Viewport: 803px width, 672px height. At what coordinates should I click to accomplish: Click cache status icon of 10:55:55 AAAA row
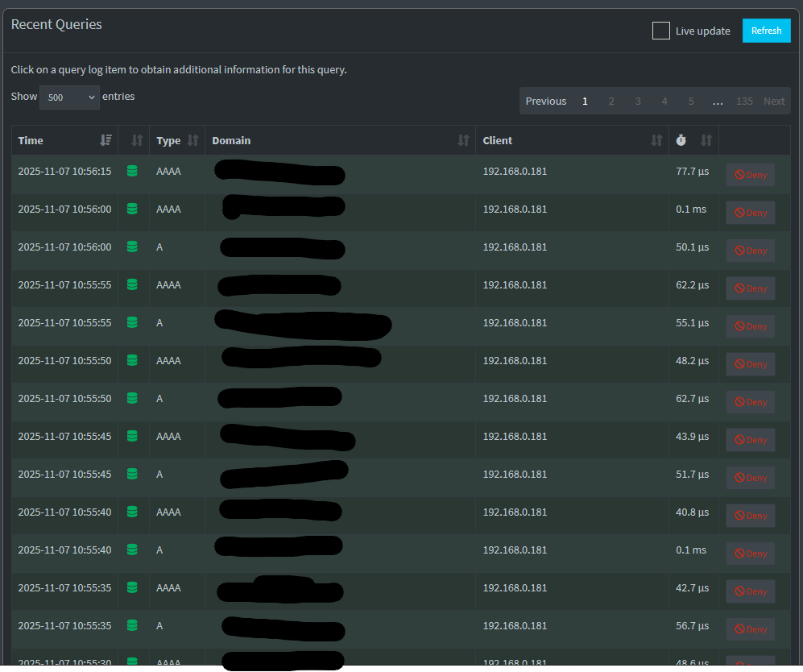132,284
